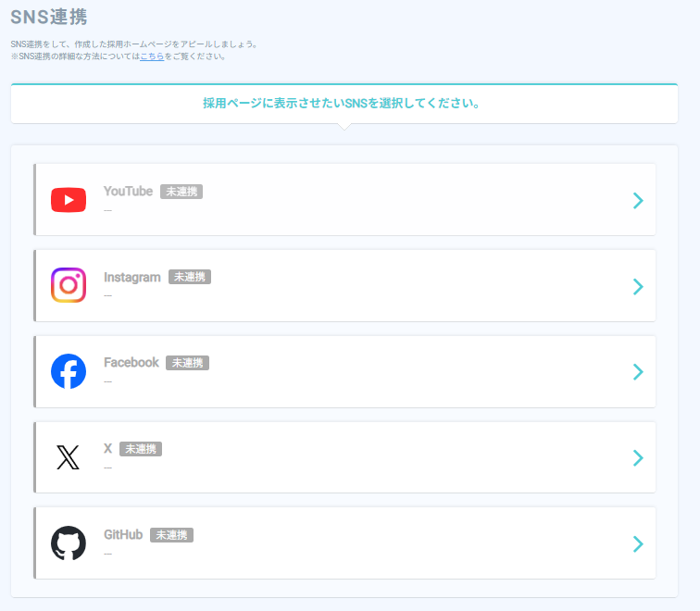Click the Facebook logo icon
The image size is (700, 611).
click(x=69, y=371)
